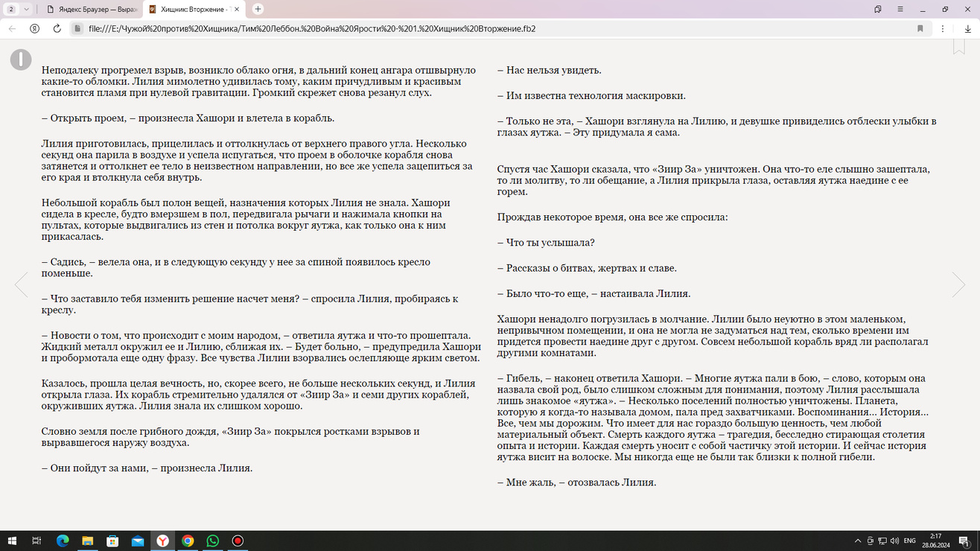The image size is (980, 551).
Task: Open the reader menu circle icon
Action: point(21,60)
